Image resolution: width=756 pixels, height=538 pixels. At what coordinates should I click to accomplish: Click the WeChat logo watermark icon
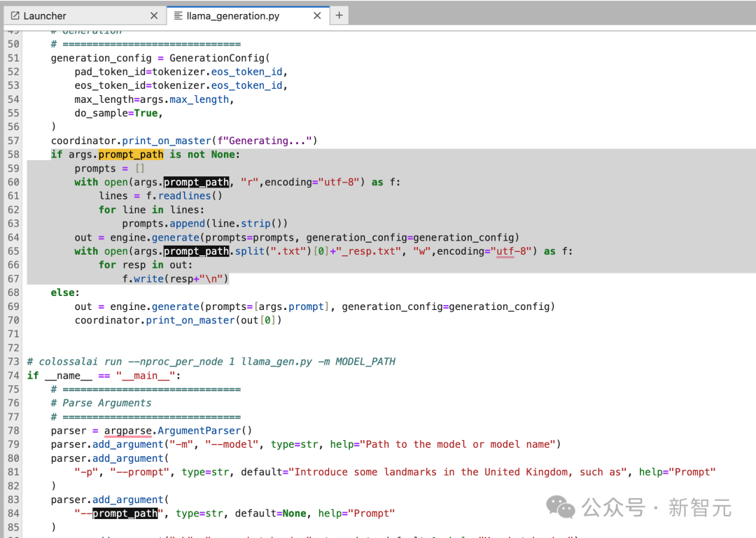tap(560, 507)
